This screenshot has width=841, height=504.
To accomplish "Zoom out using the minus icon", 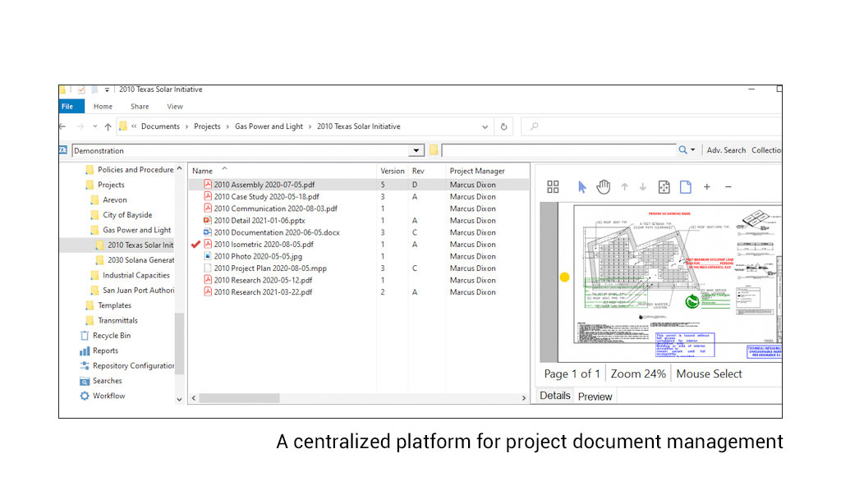I will 728,186.
